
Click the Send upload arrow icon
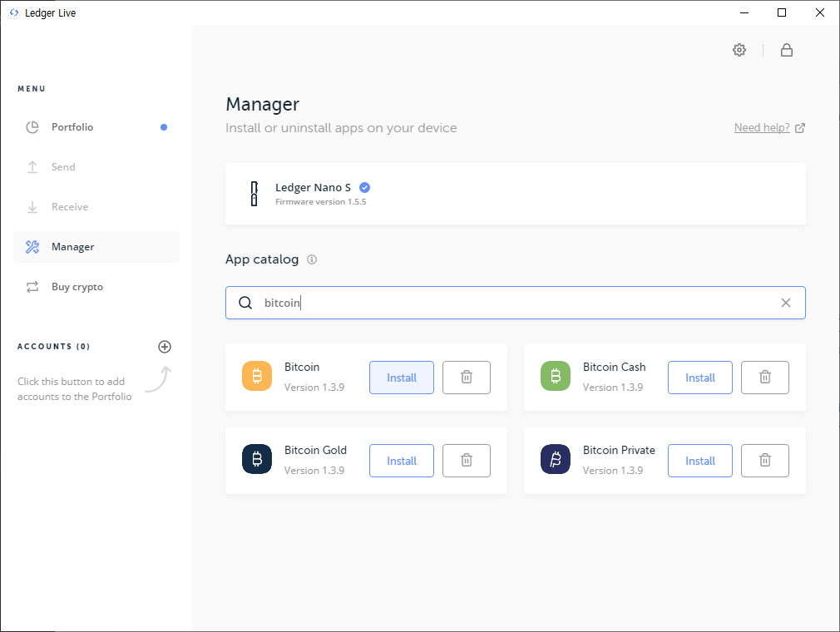[x=32, y=167]
